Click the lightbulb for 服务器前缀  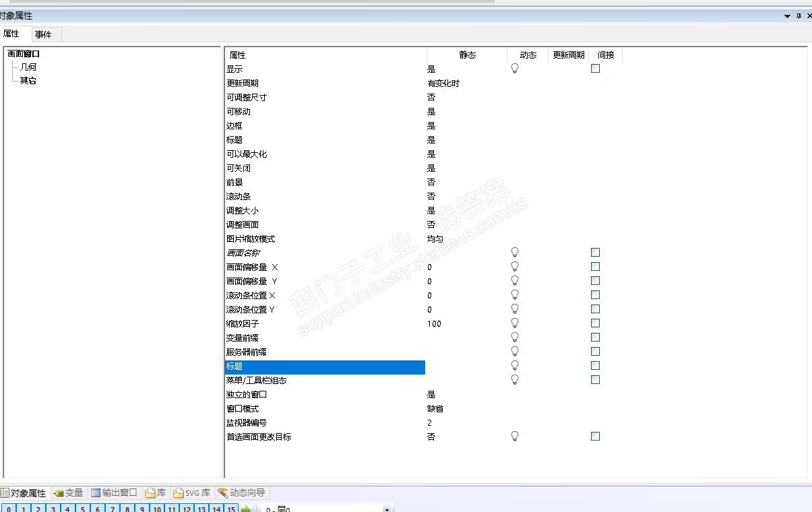pyautogui.click(x=515, y=352)
